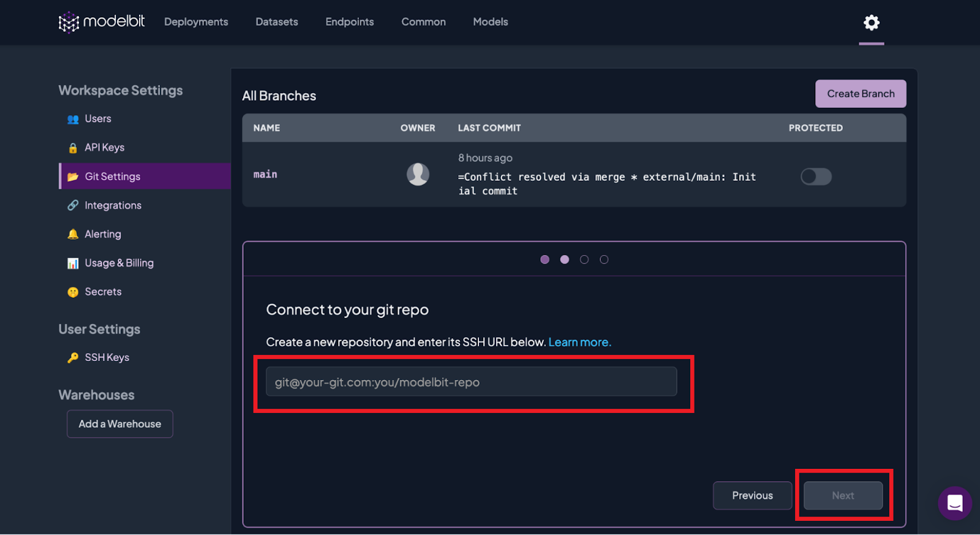Viewport: 980px width, 535px height.
Task: Click the 'Conflict resolved via merge' commit message
Action: [x=607, y=184]
